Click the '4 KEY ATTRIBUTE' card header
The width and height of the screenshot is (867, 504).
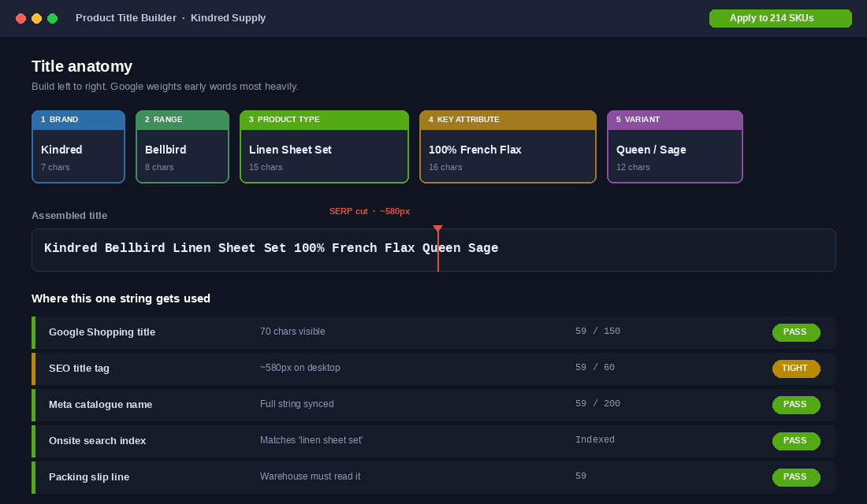coord(508,120)
